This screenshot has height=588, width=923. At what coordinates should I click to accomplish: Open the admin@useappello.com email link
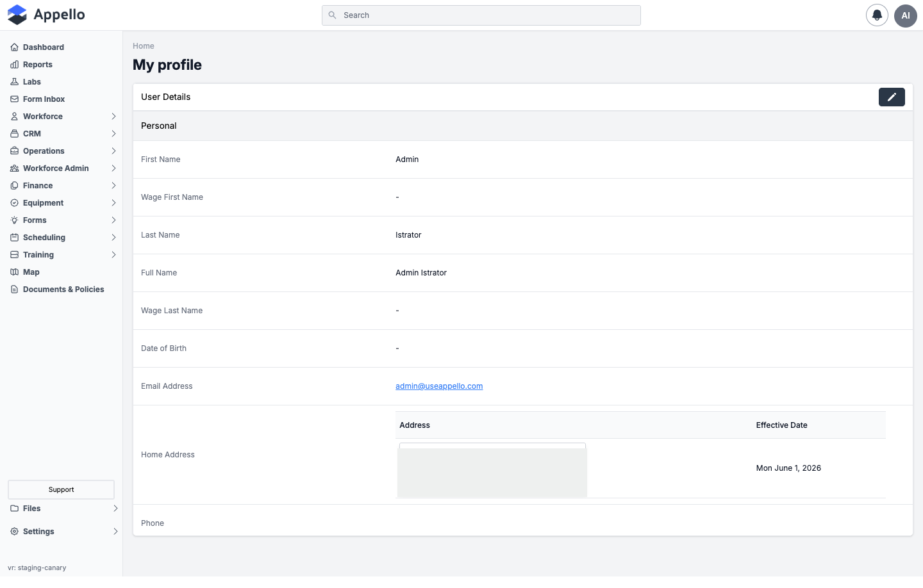coord(439,386)
